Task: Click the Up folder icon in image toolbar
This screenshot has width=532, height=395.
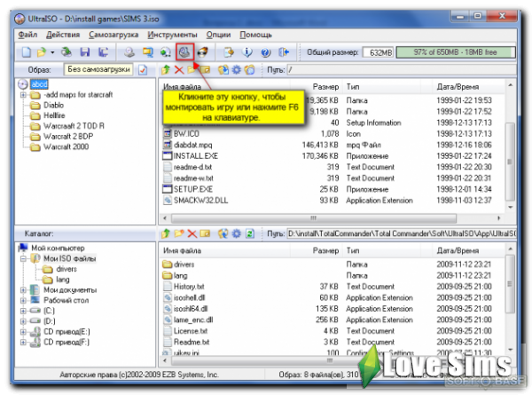Action: coord(166,69)
